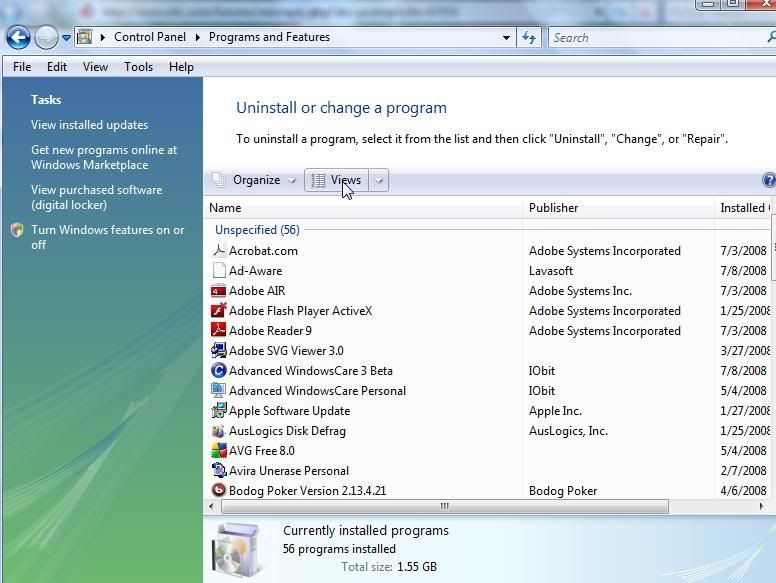Screen dimensions: 776x583
Task: Select the Adobe Reader 9 icon
Action: (218, 330)
